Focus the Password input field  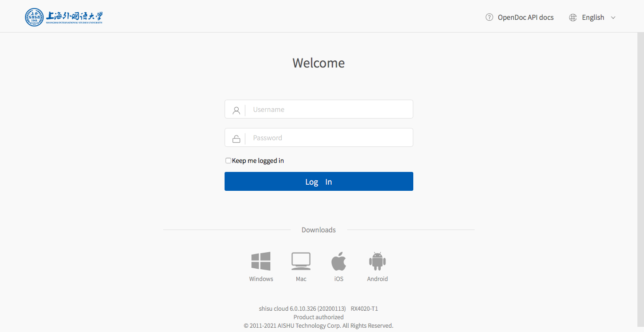pos(330,138)
